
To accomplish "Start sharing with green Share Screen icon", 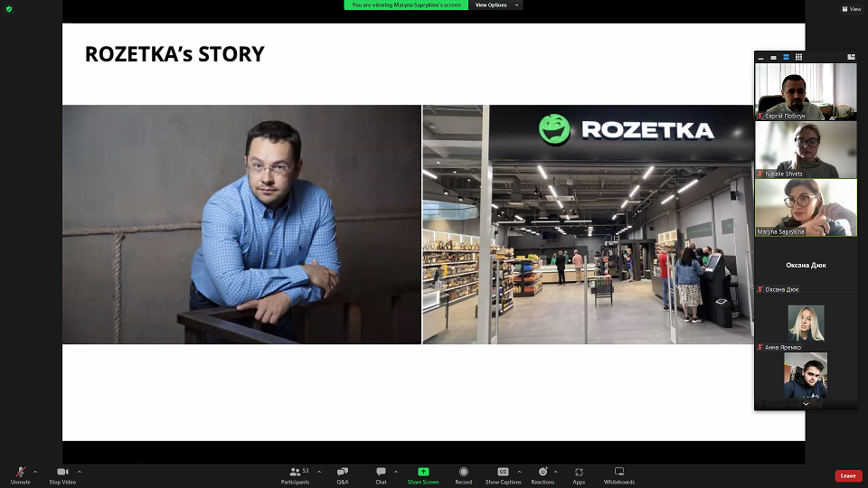I will click(x=423, y=474).
